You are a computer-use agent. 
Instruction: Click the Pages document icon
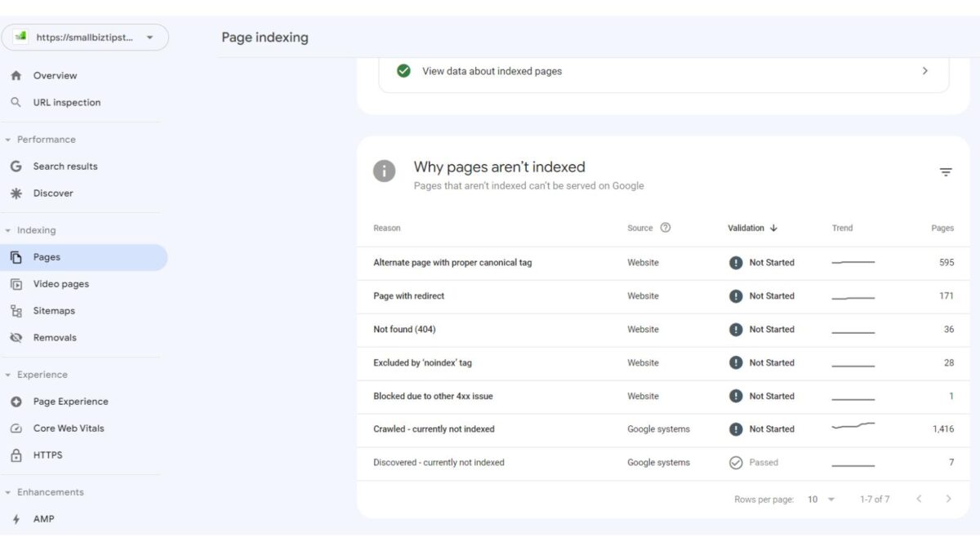pyautogui.click(x=16, y=257)
